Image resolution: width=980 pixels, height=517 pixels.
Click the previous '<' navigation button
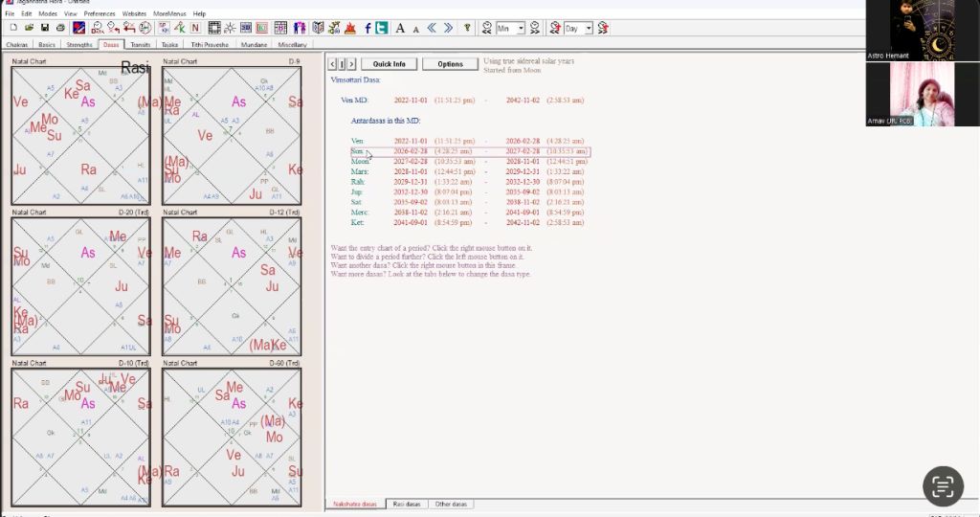coord(332,64)
